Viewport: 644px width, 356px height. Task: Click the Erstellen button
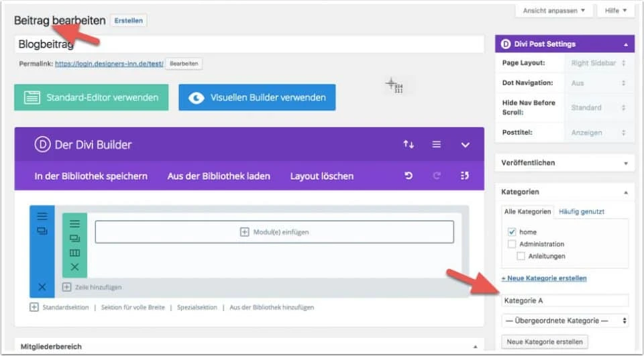tap(129, 21)
